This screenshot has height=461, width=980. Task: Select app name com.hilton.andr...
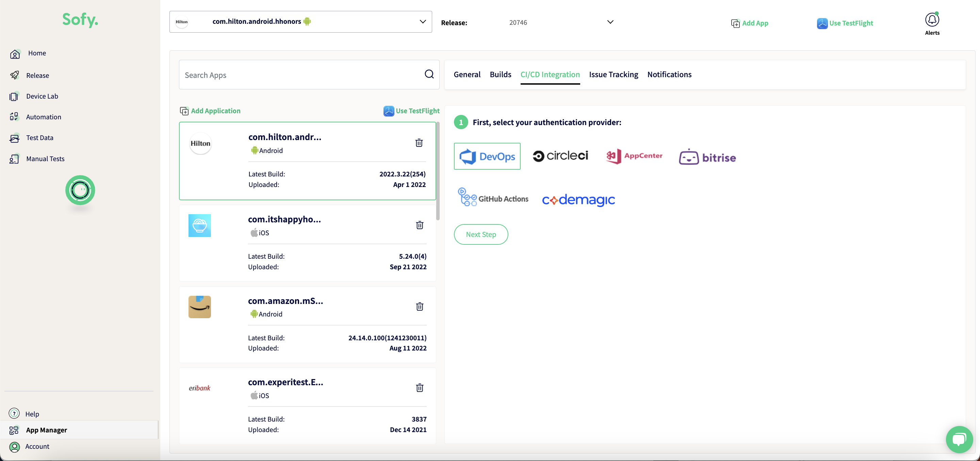[284, 137]
